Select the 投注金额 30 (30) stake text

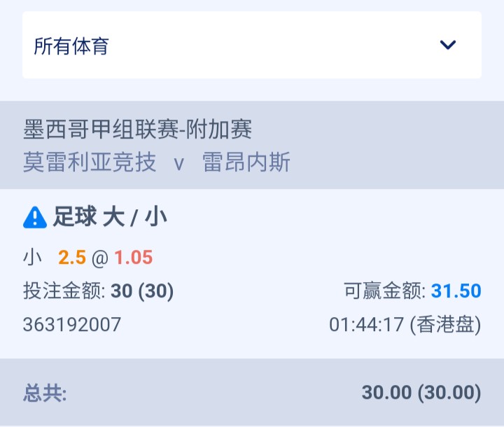[99, 291]
